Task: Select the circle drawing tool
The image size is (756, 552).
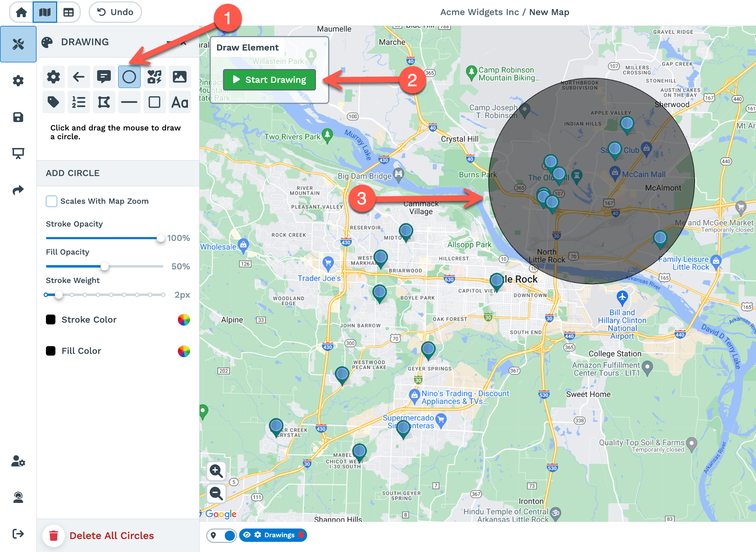Action: pyautogui.click(x=129, y=77)
